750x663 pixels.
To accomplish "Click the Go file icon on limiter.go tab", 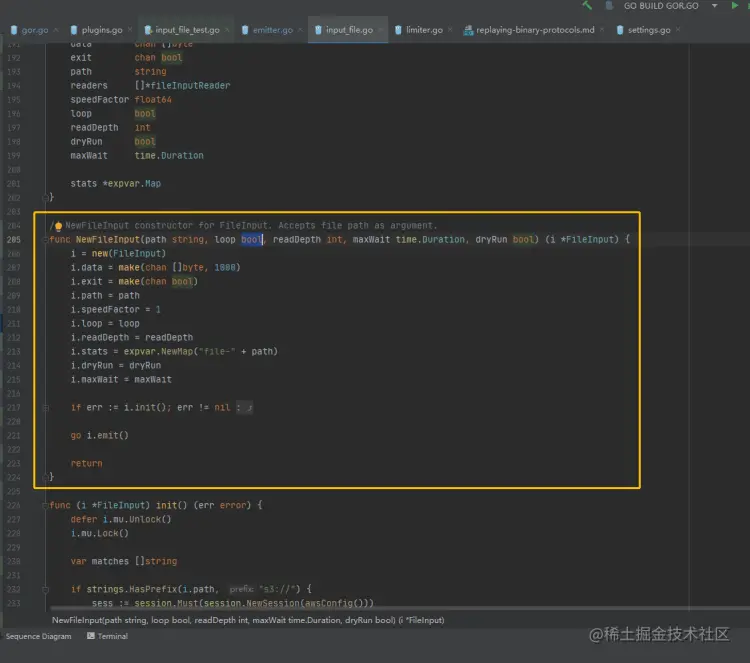I will pyautogui.click(x=398, y=30).
